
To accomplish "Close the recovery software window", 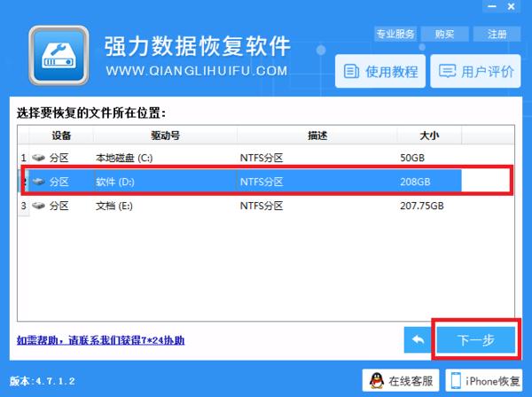I will coord(512,6).
